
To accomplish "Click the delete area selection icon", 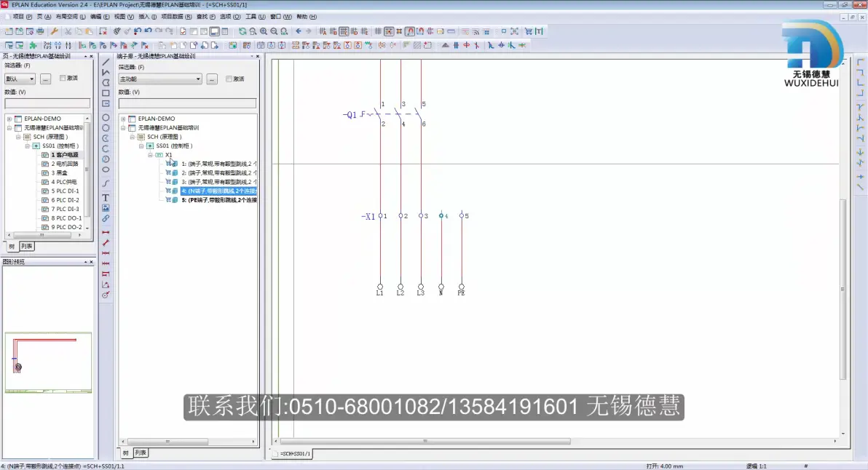I will pos(103,31).
